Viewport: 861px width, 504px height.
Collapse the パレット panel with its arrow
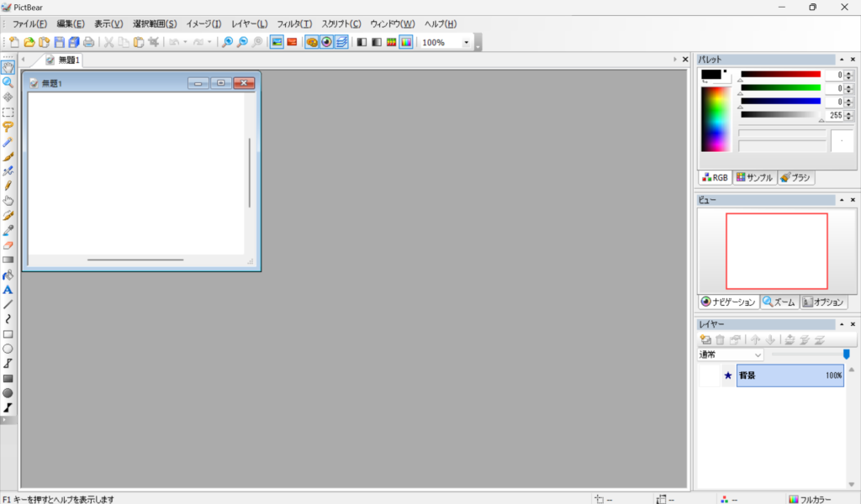point(841,60)
